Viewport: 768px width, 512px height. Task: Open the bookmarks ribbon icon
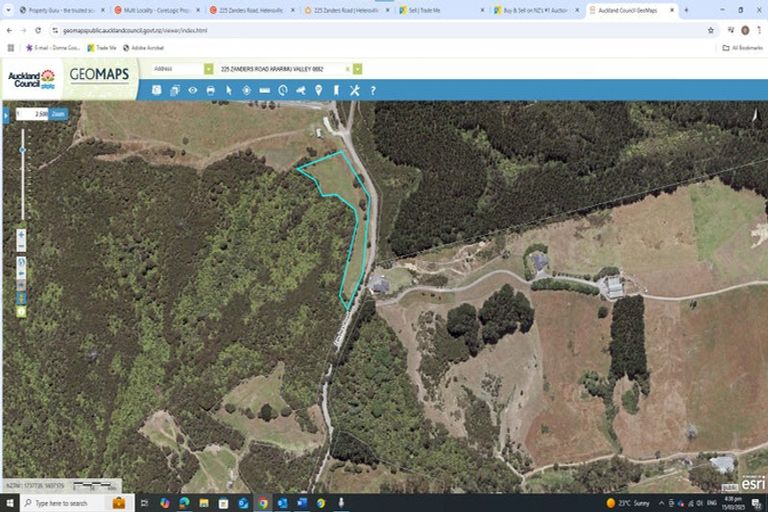(x=336, y=90)
